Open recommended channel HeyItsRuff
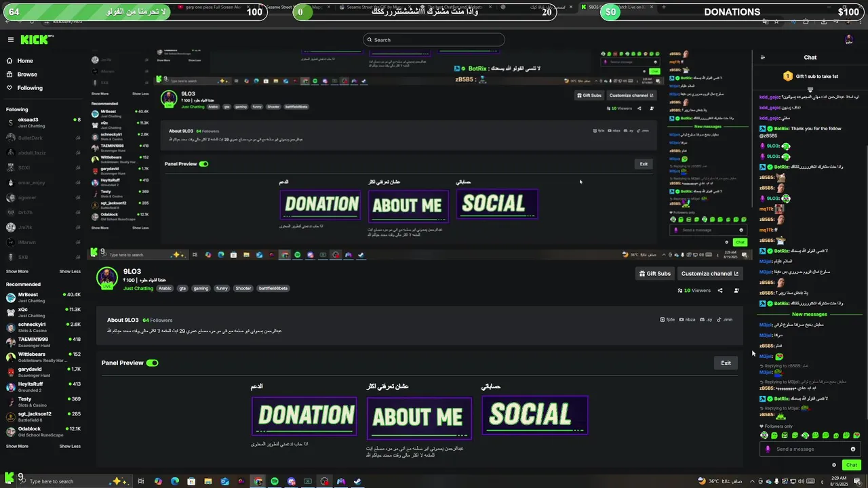The width and height of the screenshot is (868, 488). [x=43, y=387]
